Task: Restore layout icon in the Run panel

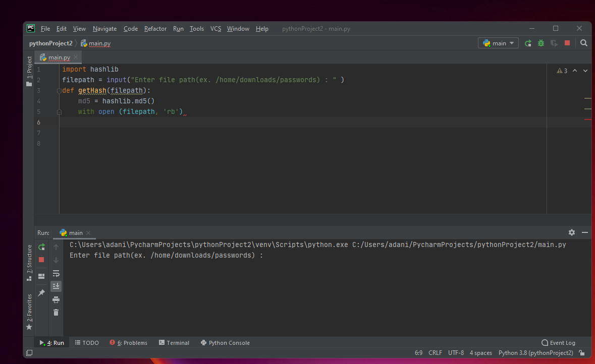Action: (x=41, y=276)
